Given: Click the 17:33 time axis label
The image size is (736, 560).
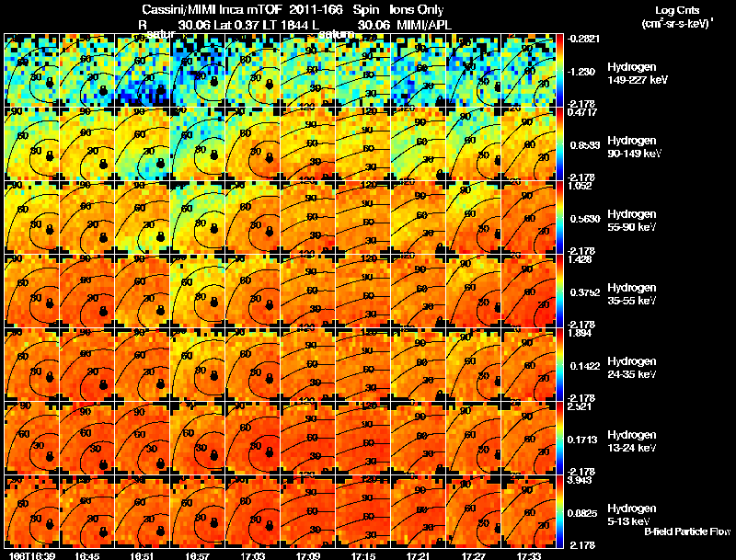Looking at the screenshot, I should (529, 555).
